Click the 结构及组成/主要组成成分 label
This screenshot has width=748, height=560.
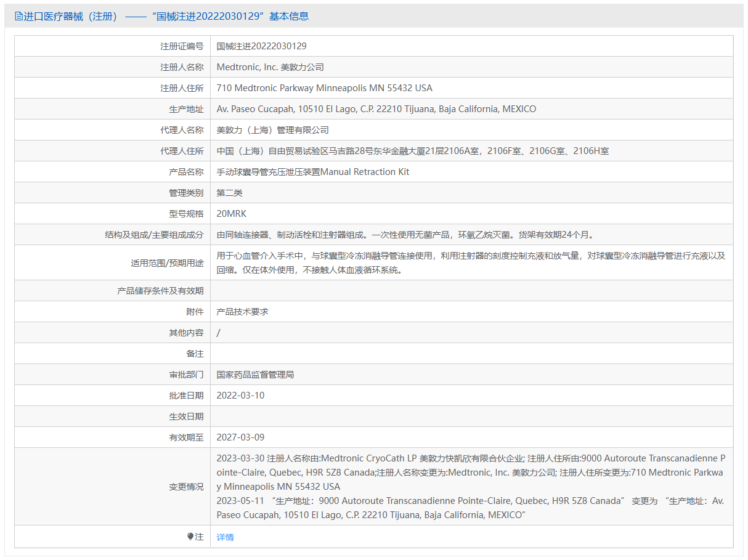(155, 235)
